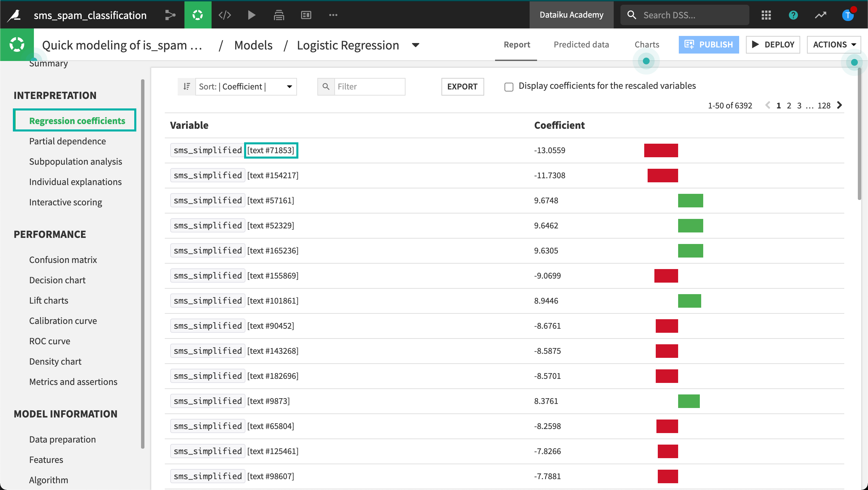868x490 pixels.
Task: Switch to the Predicted data tab
Action: [581, 44]
